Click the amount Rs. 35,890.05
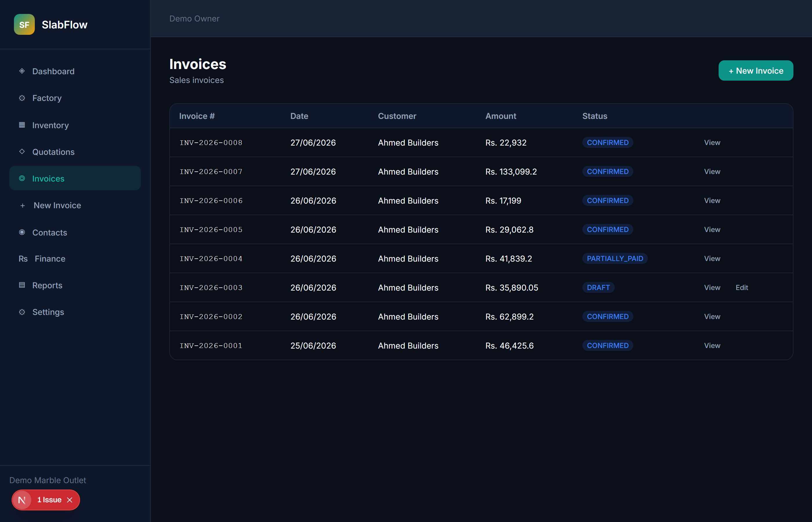 pos(512,287)
